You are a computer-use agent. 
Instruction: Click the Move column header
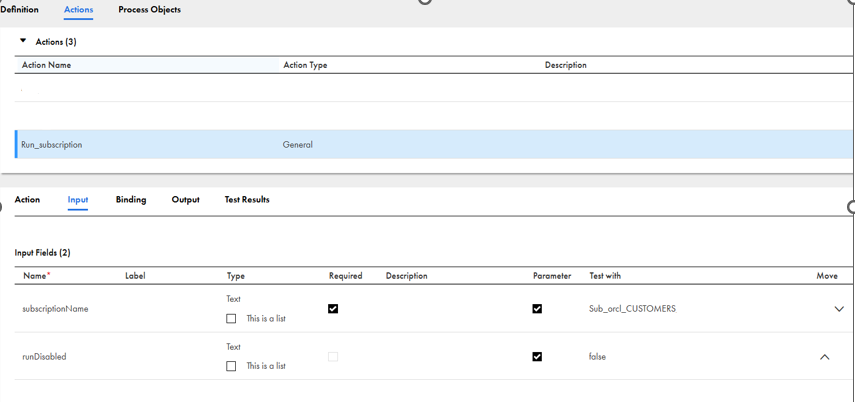(827, 276)
